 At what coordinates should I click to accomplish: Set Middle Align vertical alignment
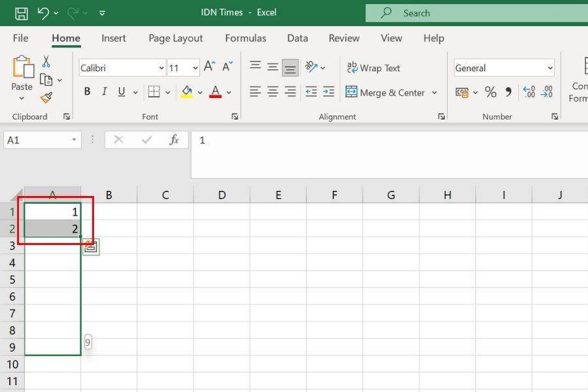point(272,67)
